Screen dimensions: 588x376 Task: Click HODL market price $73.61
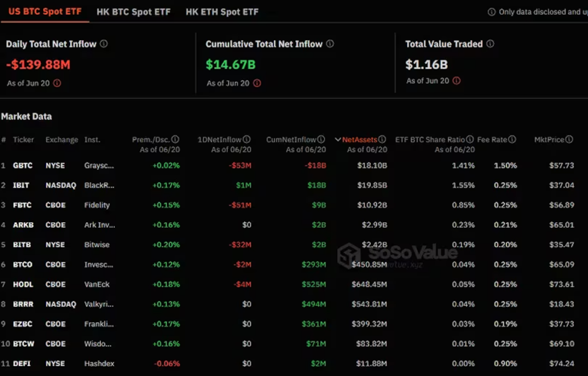562,285
